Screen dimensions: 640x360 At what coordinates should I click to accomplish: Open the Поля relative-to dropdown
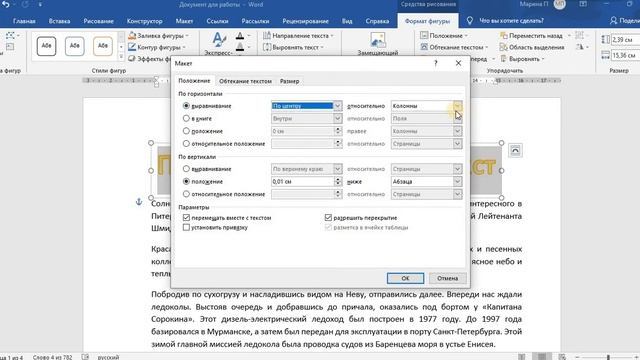click(x=457, y=118)
